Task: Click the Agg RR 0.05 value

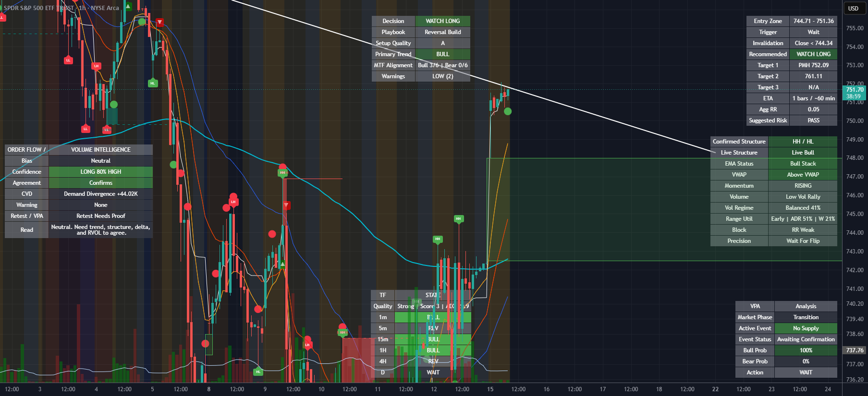Action: (x=813, y=109)
